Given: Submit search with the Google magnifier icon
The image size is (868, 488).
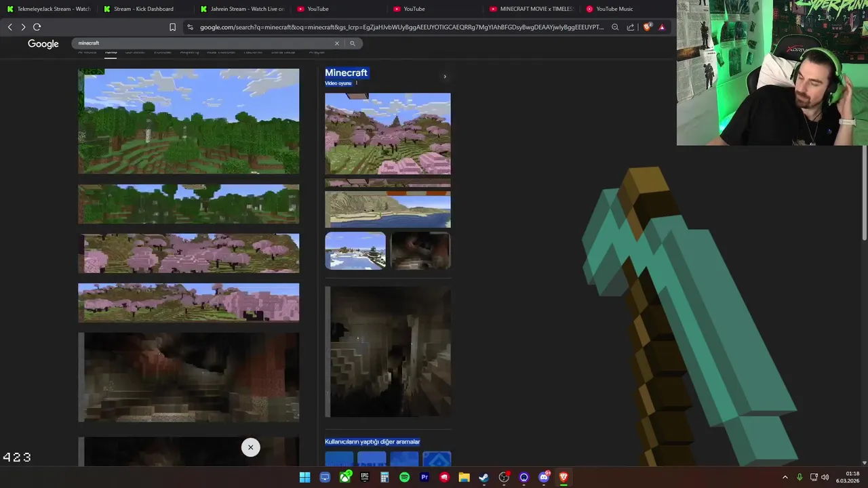Looking at the screenshot, I should (352, 43).
